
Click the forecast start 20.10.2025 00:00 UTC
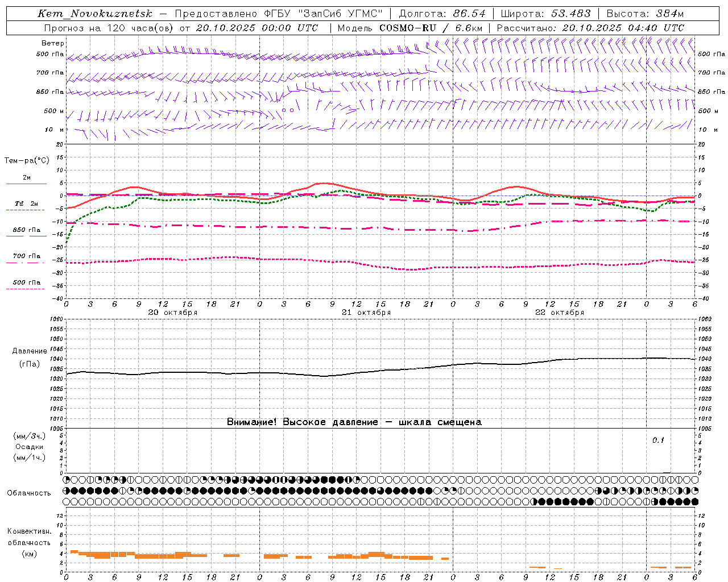point(257,28)
